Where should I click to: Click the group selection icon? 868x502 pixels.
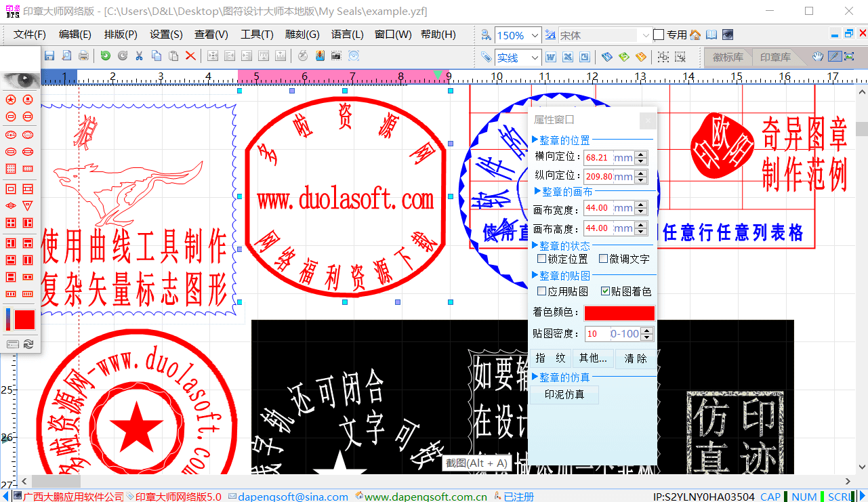click(663, 57)
